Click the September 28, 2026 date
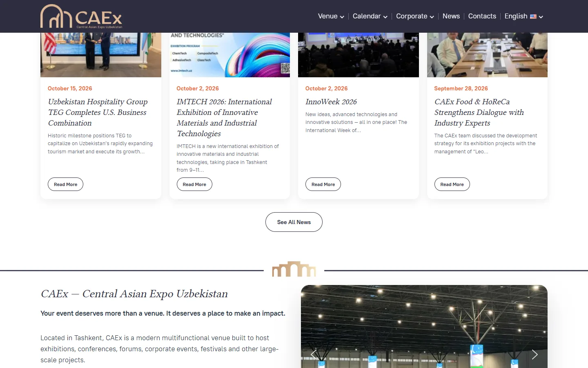 (x=461, y=88)
